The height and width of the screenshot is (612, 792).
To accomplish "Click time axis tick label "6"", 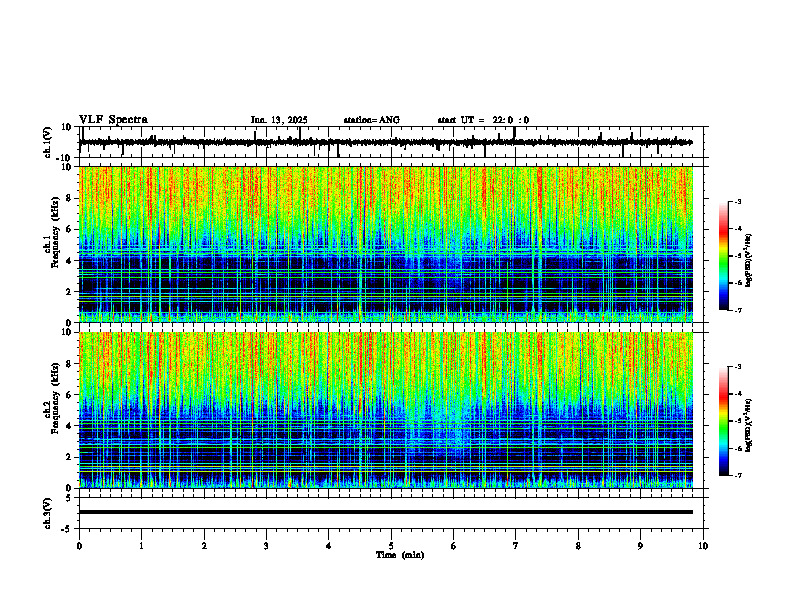I will [454, 546].
